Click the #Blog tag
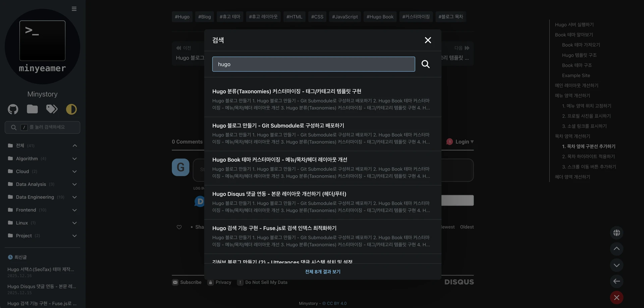 point(205,16)
